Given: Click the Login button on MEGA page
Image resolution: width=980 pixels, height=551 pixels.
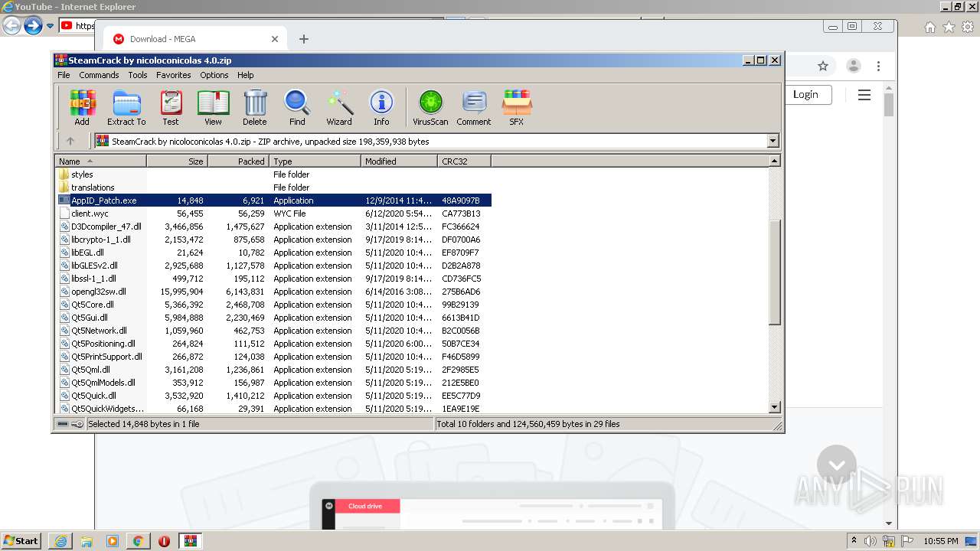Looking at the screenshot, I should (805, 94).
